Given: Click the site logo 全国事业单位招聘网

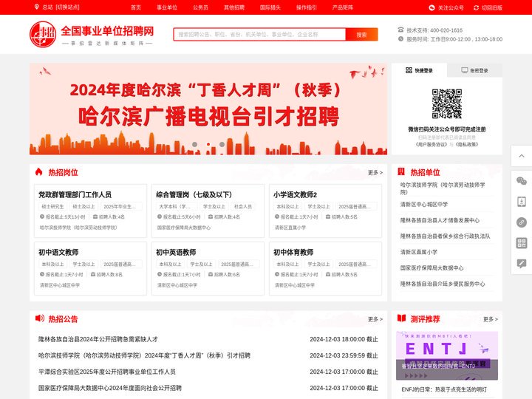Looking at the screenshot, I should (x=92, y=34).
